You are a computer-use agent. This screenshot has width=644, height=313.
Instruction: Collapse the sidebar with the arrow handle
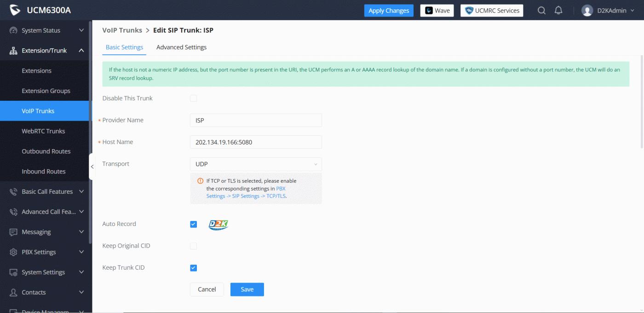92,167
